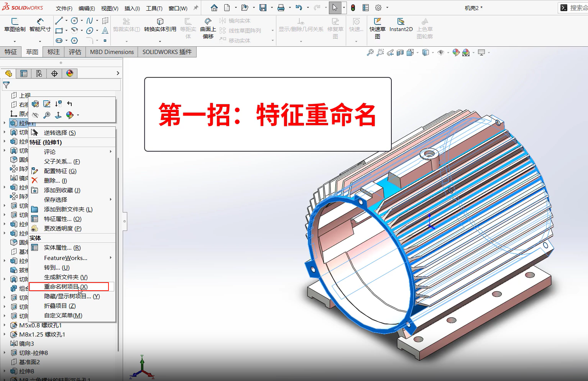Viewport: 588px width, 381px height.
Task: Switch to the 评估 tab
Action: (75, 52)
